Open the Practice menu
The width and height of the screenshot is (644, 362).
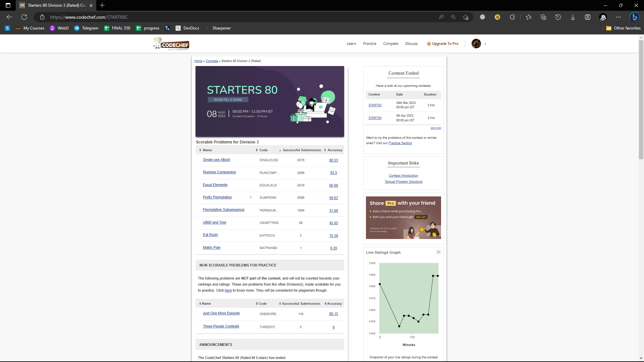[x=370, y=44]
